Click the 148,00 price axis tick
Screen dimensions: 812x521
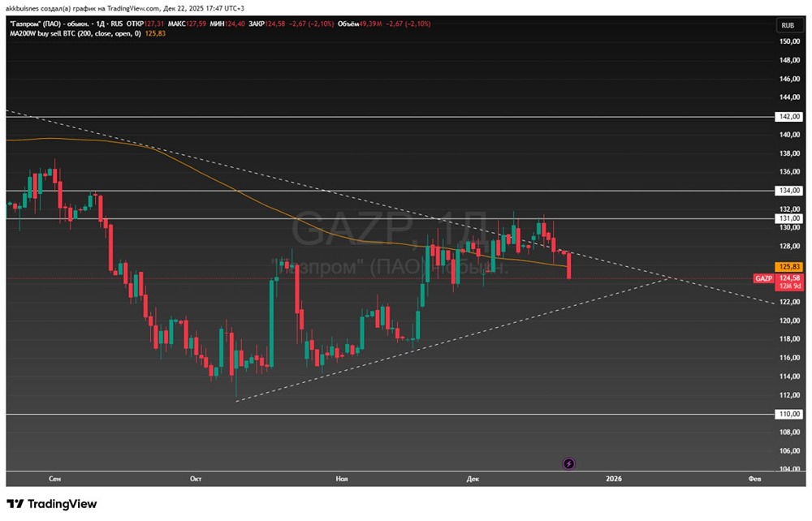(789, 61)
